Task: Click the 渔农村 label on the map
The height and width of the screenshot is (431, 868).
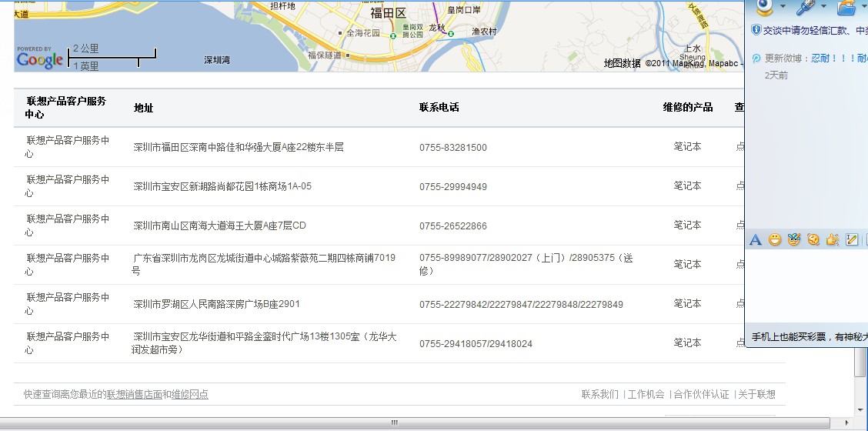Action: tap(484, 32)
